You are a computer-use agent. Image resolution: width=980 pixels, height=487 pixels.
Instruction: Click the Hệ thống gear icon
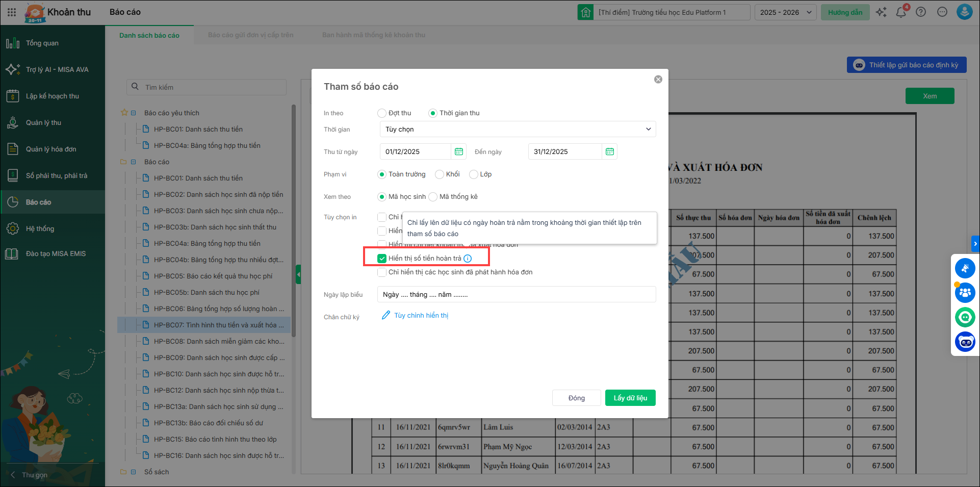(13, 229)
